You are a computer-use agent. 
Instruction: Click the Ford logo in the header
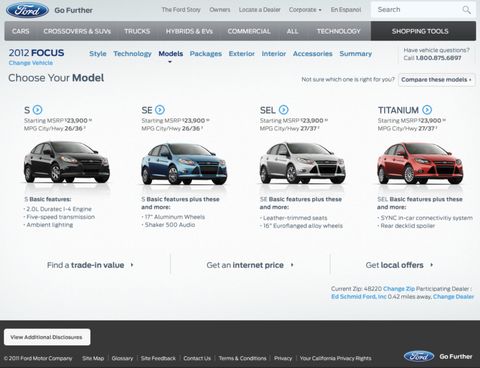[27, 10]
